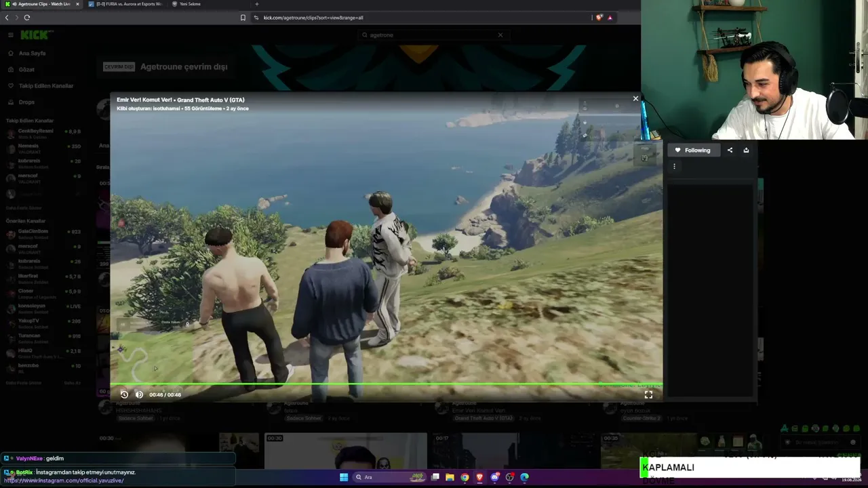Close the Agetroune Clips tab

[x=77, y=4]
